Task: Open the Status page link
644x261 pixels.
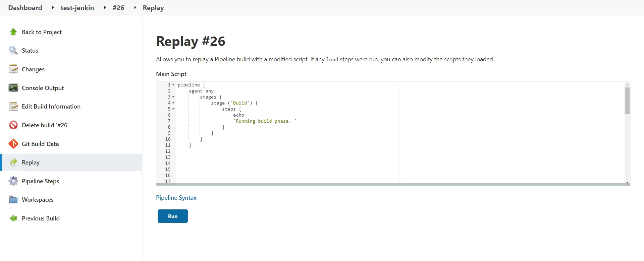Action: [30, 51]
